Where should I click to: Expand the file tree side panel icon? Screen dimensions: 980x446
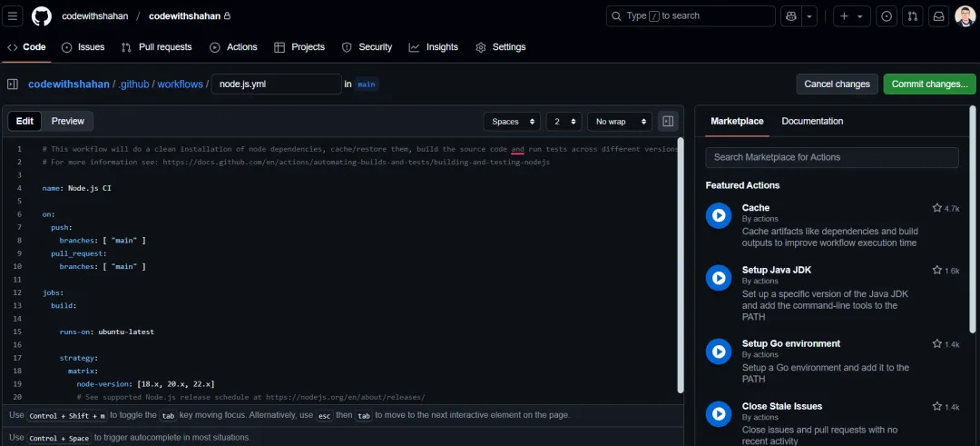click(13, 84)
